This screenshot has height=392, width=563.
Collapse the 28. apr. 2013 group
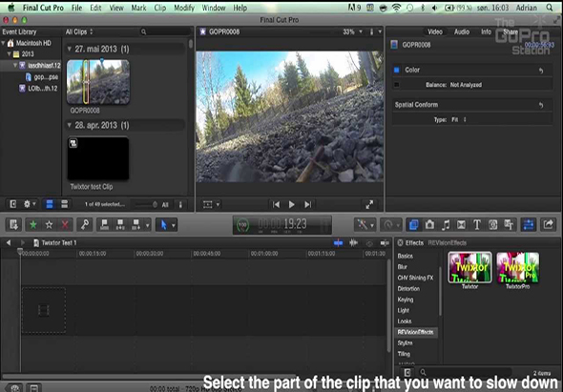70,125
